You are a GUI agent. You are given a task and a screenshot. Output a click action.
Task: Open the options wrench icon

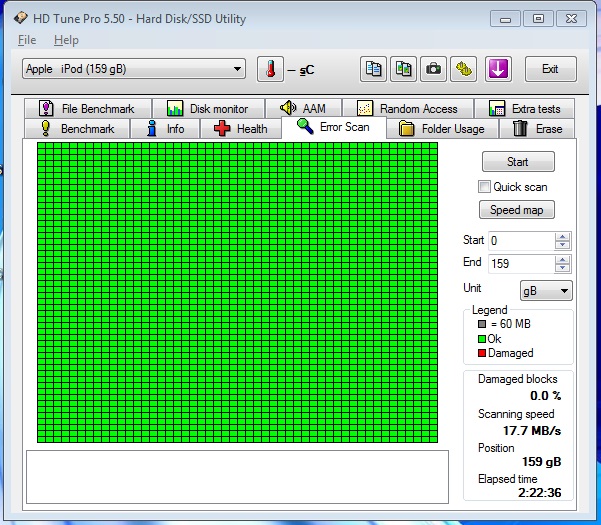[x=464, y=69]
